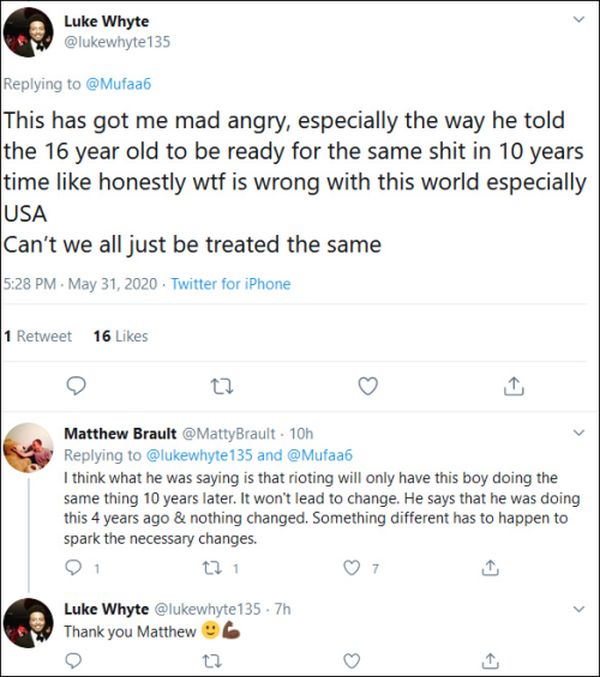Open Matthew Brault's profile picture
The image size is (600, 677).
pyautogui.click(x=28, y=450)
